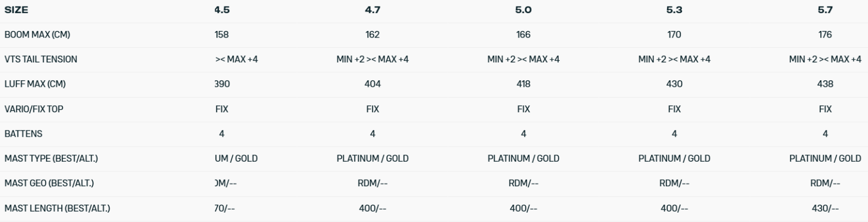Select the 4.7 size column header

pos(372,10)
